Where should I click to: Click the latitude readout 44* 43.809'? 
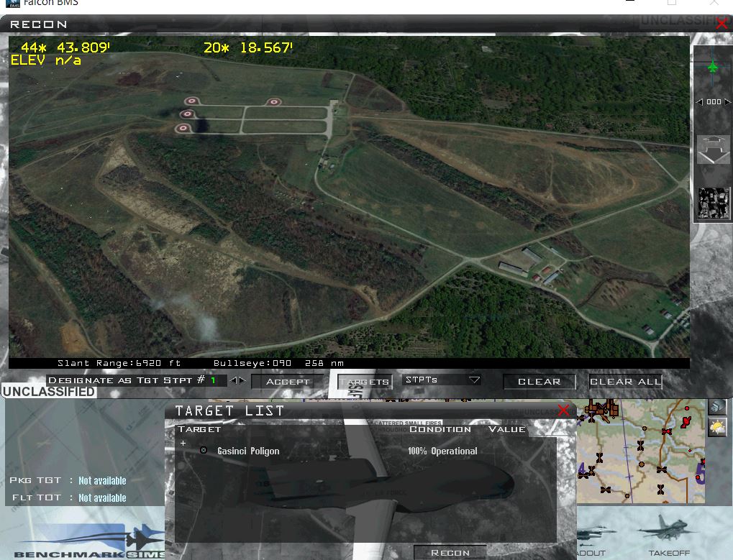[x=65, y=47]
